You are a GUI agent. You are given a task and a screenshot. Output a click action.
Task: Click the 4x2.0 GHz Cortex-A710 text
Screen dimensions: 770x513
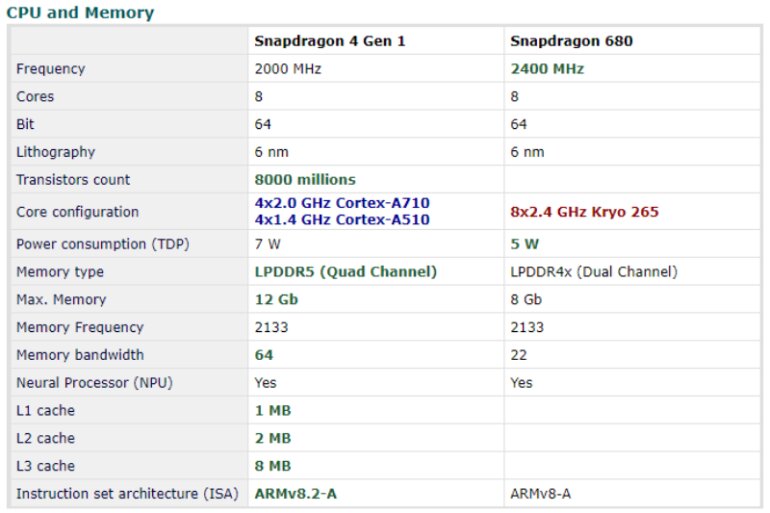pyautogui.click(x=342, y=203)
